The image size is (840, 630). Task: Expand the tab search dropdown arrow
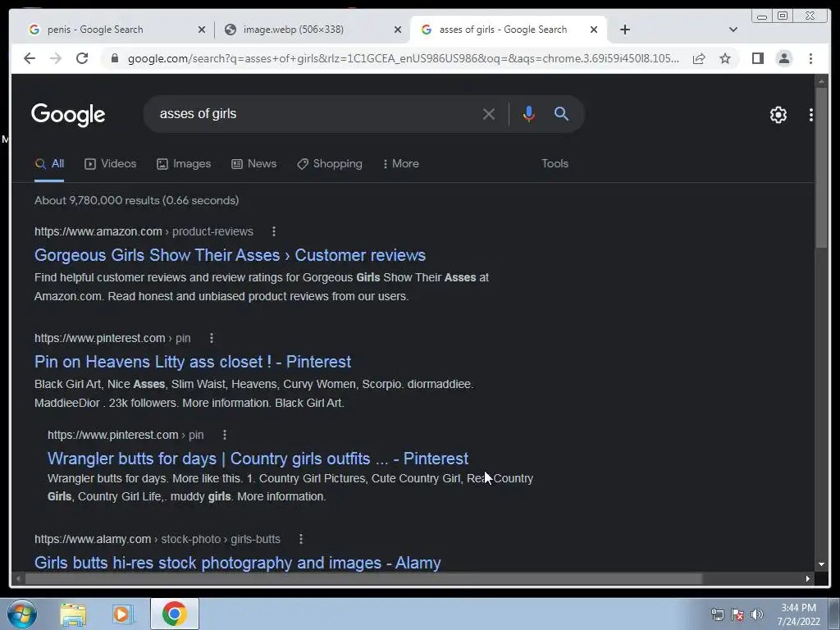[733, 30]
